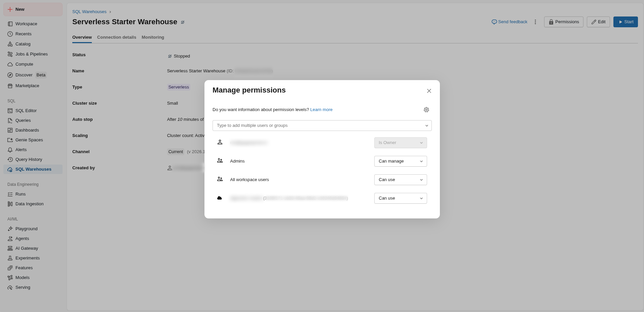Open Models icon in sidebar
The image size is (644, 312).
click(x=10, y=278)
